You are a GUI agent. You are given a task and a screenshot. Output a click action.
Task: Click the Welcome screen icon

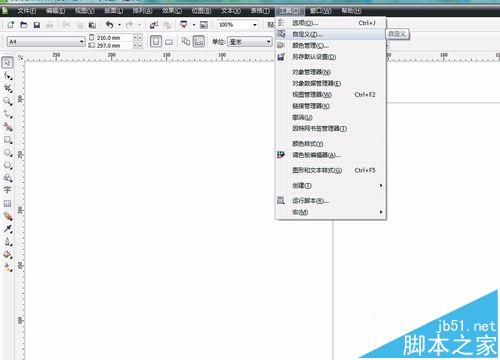coord(204,25)
